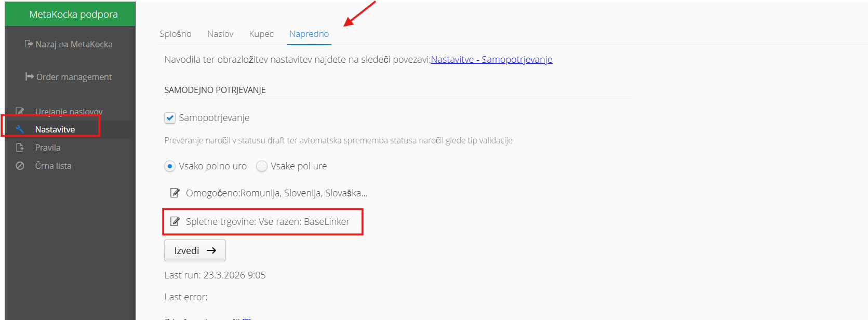
Task: Click the edit icon next to Omogočeno
Action: (x=175, y=193)
